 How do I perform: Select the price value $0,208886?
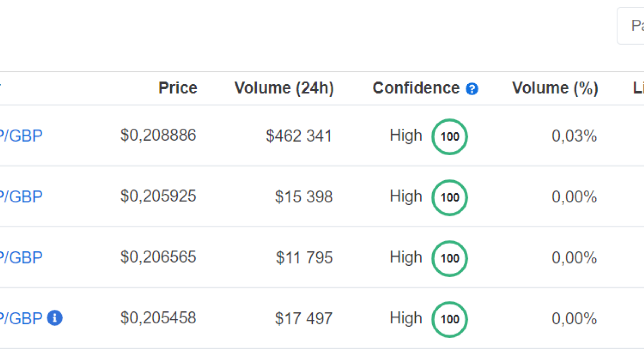[x=158, y=136]
